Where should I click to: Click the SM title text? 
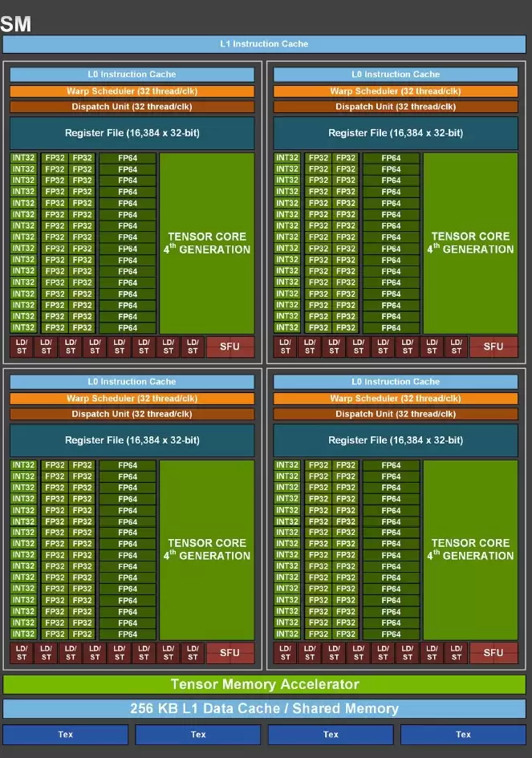tap(16, 24)
